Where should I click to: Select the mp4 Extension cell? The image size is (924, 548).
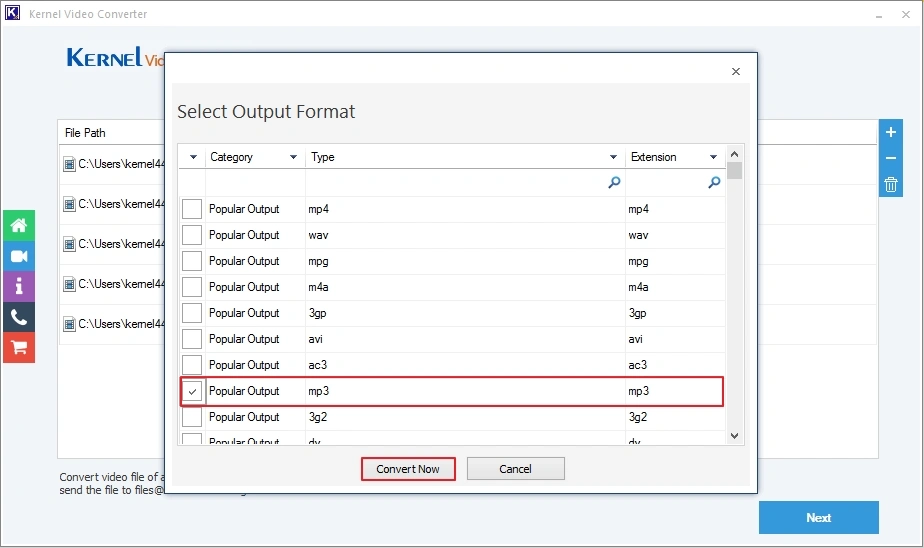click(x=675, y=209)
